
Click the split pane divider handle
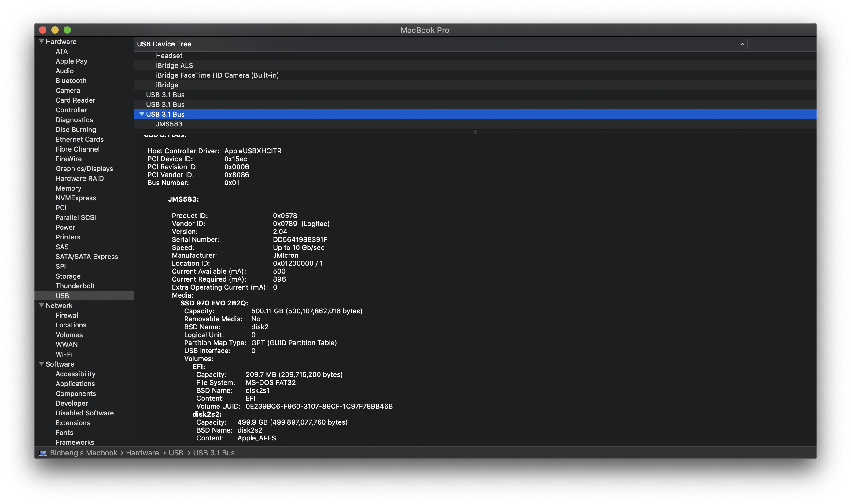click(x=475, y=132)
